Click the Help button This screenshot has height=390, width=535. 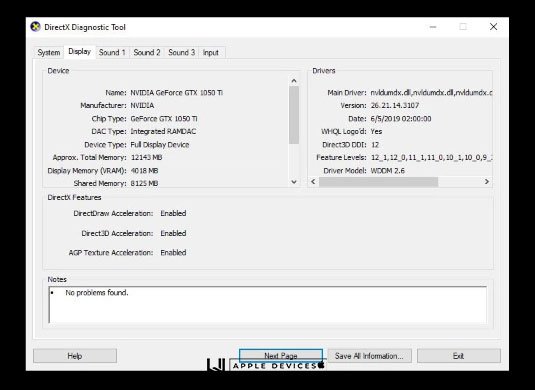[x=75, y=356]
